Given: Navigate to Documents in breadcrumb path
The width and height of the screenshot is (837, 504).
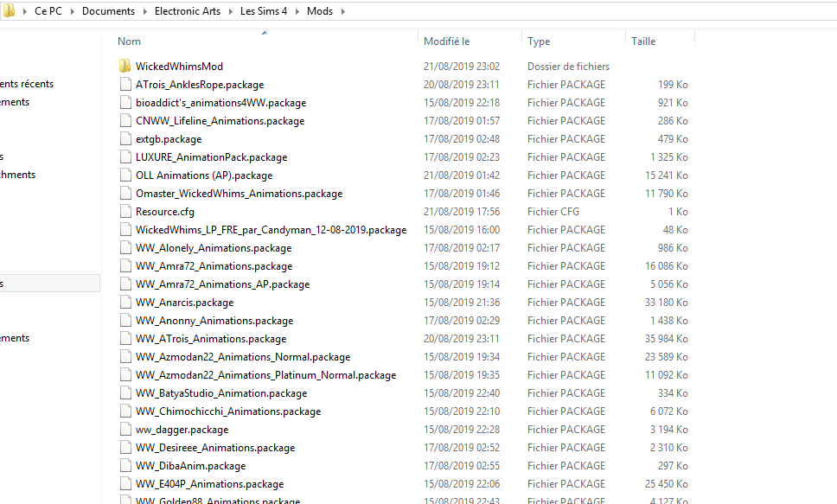Looking at the screenshot, I should [x=108, y=11].
